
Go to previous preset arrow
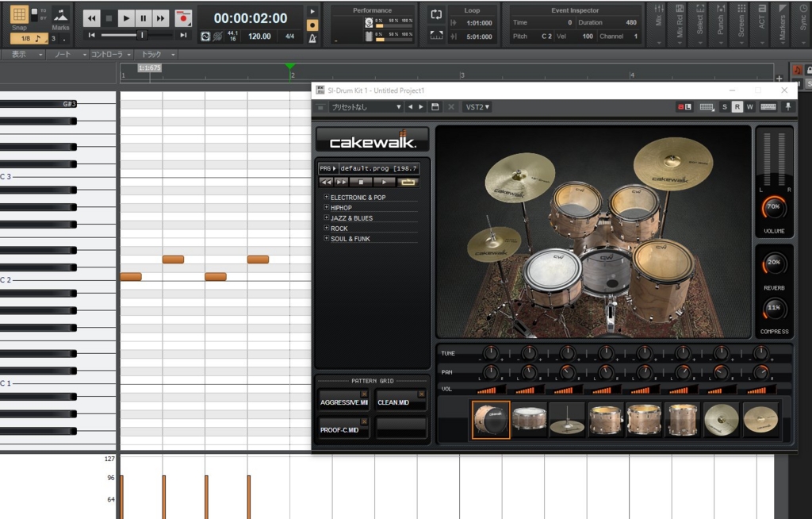410,107
